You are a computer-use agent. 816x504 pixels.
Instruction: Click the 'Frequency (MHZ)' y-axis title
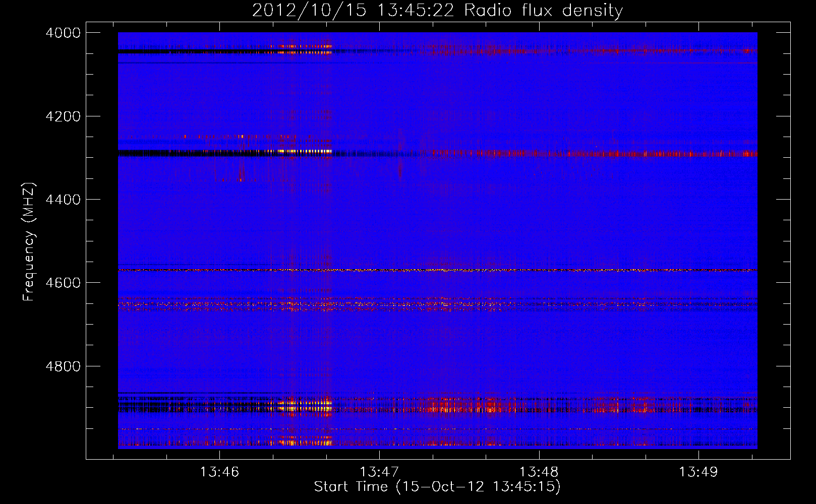pos(29,242)
